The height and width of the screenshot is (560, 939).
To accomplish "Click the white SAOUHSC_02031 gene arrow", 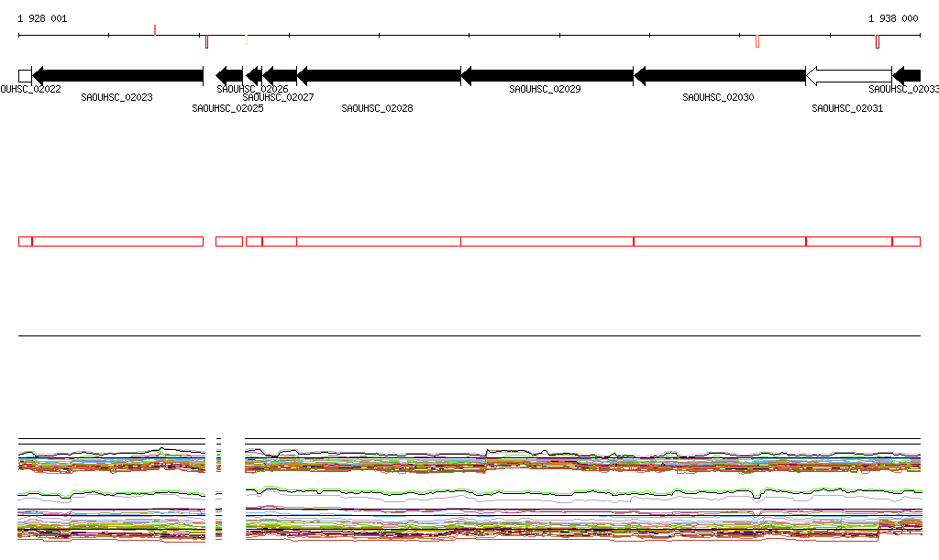I will pyautogui.click(x=849, y=76).
